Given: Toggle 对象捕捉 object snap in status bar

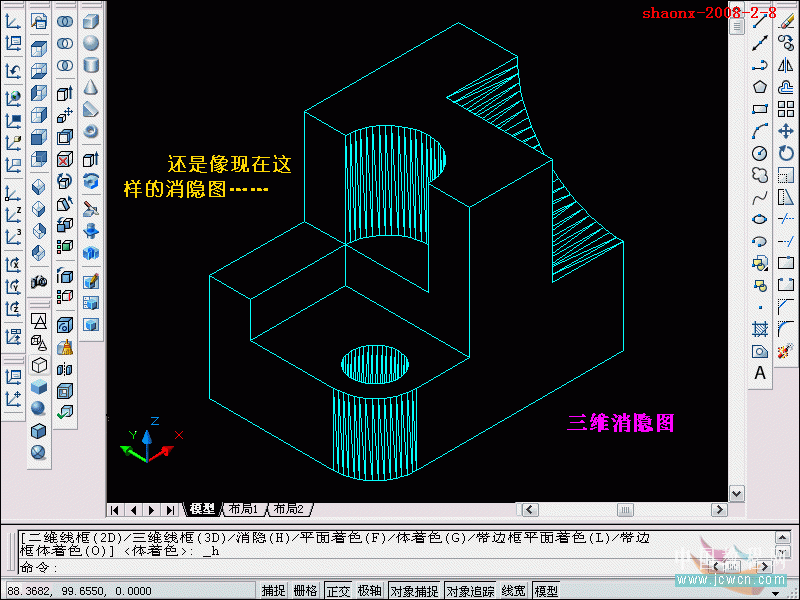Looking at the screenshot, I should tap(414, 591).
